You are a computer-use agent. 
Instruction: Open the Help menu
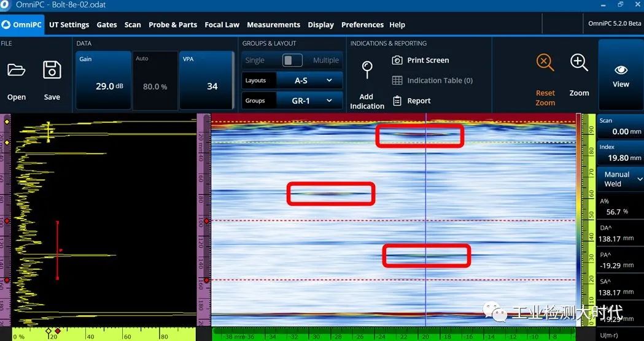[397, 25]
